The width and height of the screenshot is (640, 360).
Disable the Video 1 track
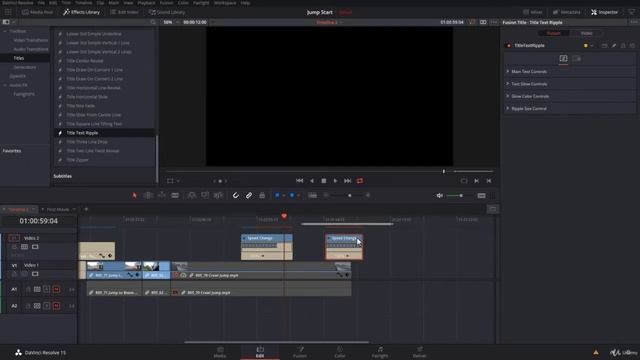pyautogui.click(x=35, y=274)
